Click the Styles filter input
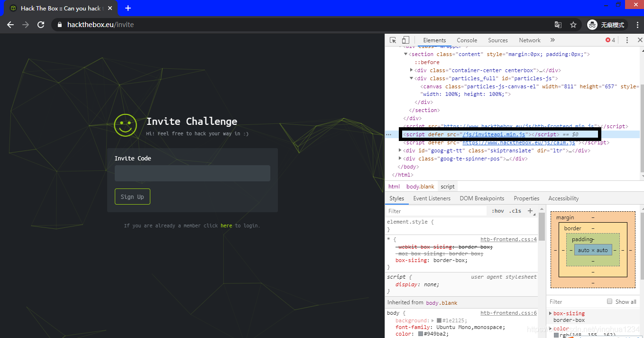The width and height of the screenshot is (644, 338). (436, 211)
